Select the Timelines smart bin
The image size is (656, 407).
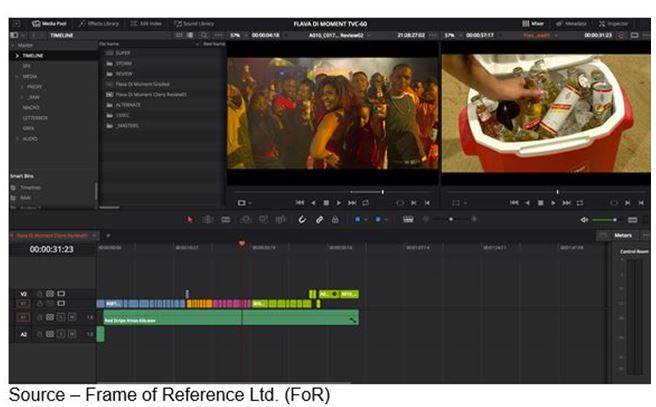tap(30, 188)
